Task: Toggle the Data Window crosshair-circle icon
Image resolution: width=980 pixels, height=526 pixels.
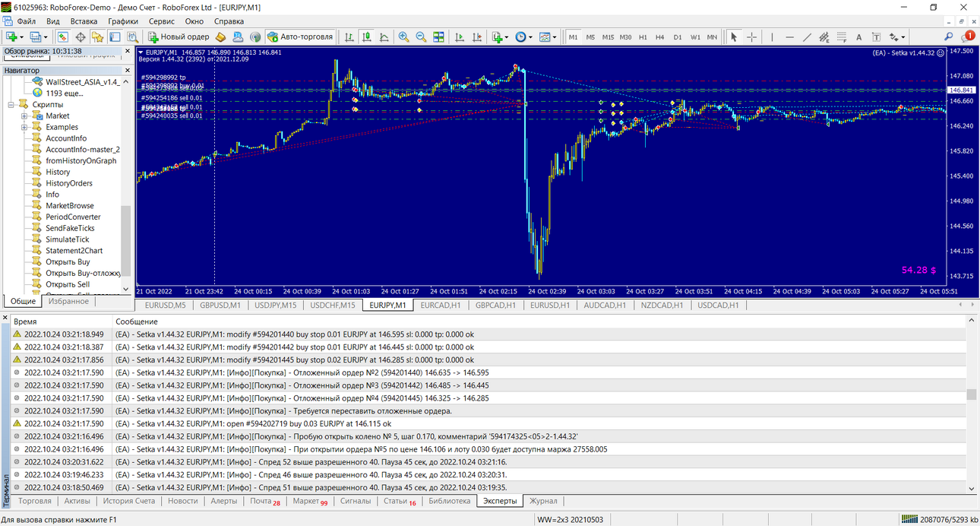Action: point(80,36)
